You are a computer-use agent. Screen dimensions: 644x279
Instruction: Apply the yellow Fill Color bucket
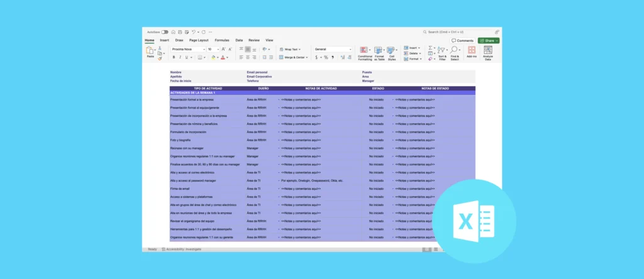click(213, 57)
